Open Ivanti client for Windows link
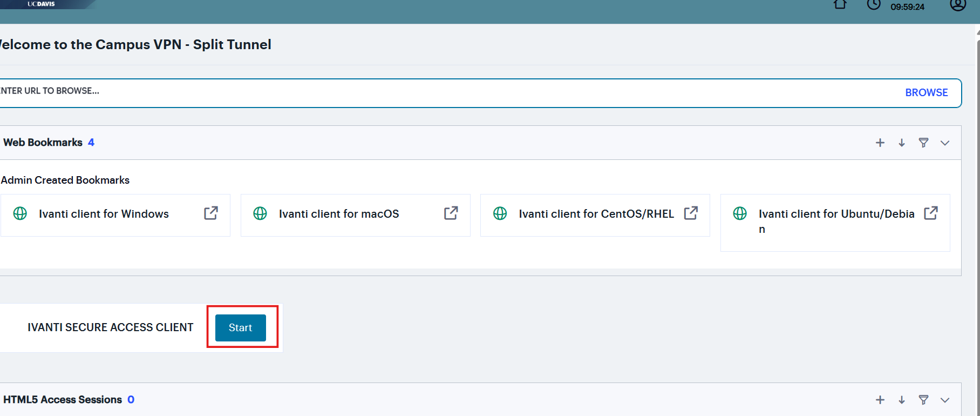 tap(104, 214)
